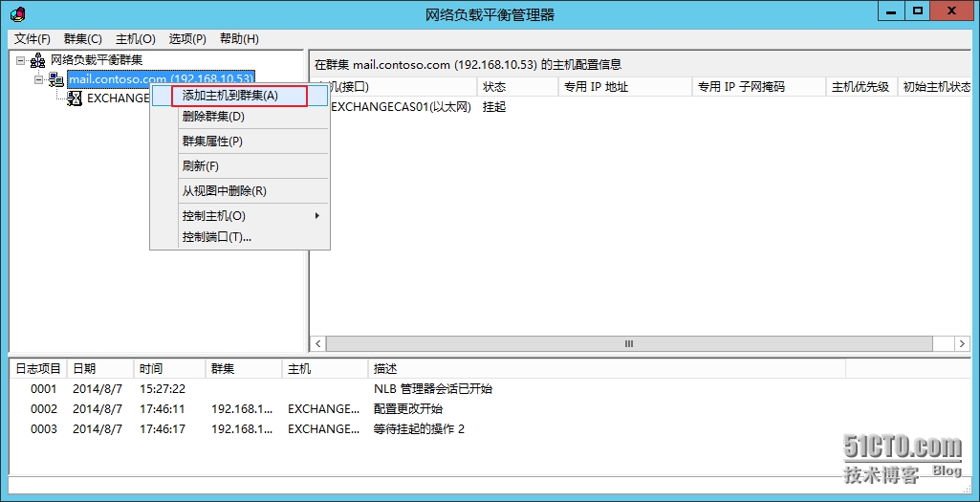The width and height of the screenshot is (980, 502).
Task: Click the 主机 log column header
Action: 325,369
